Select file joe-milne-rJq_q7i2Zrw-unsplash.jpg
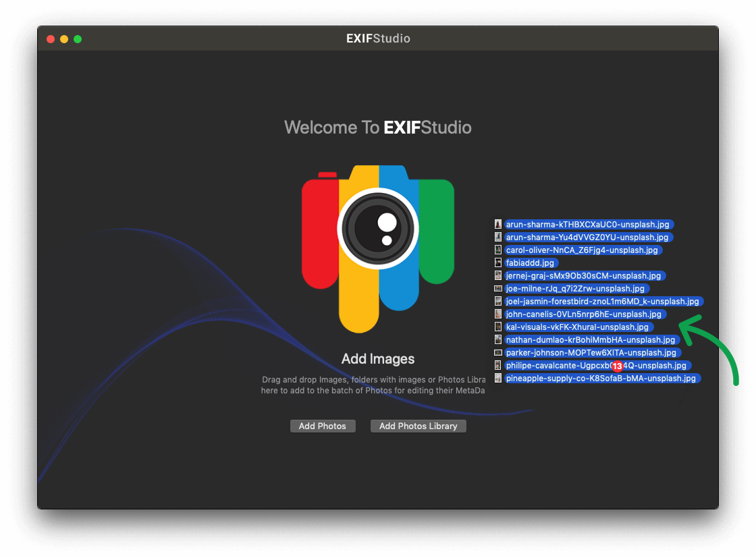This screenshot has height=558, width=756. tap(576, 289)
